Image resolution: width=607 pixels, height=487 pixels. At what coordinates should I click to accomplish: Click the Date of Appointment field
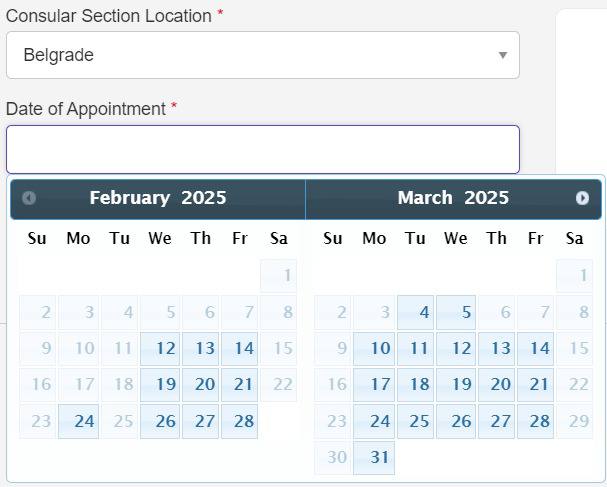(262, 149)
